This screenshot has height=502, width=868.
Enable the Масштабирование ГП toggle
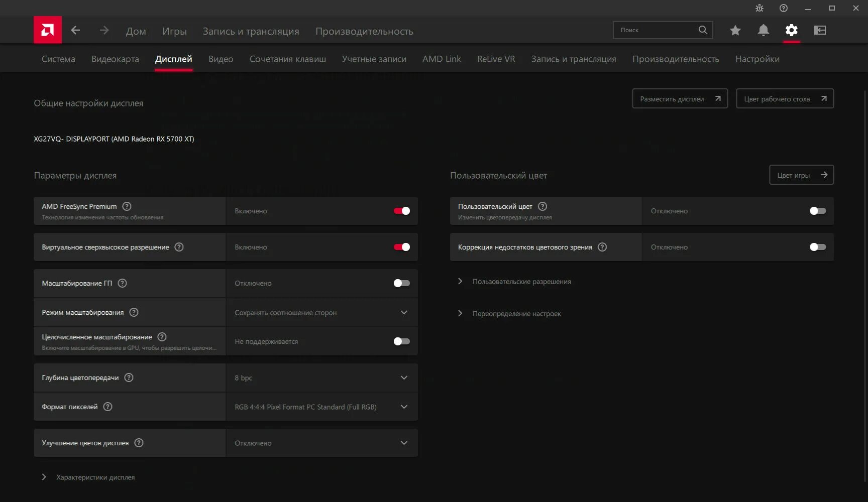402,283
